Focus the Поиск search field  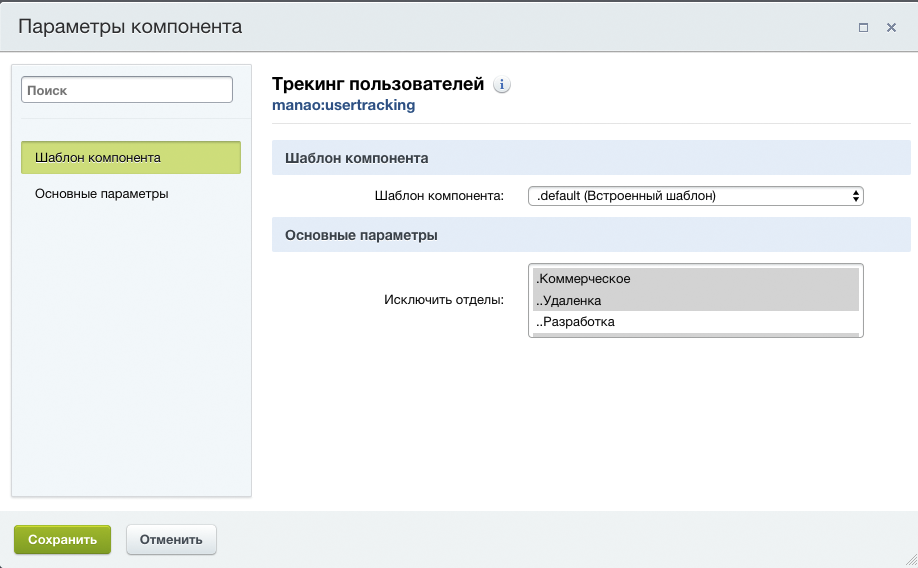point(127,90)
